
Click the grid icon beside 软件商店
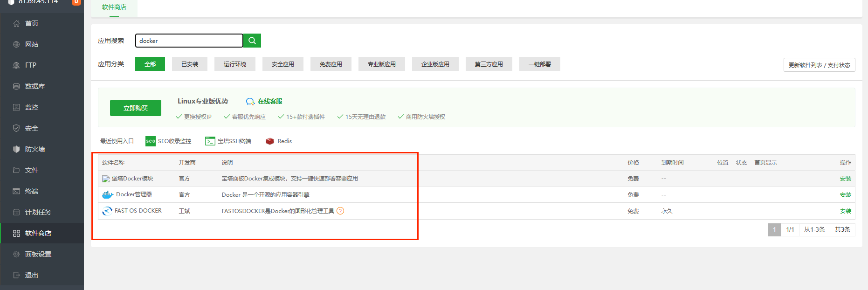(x=16, y=233)
